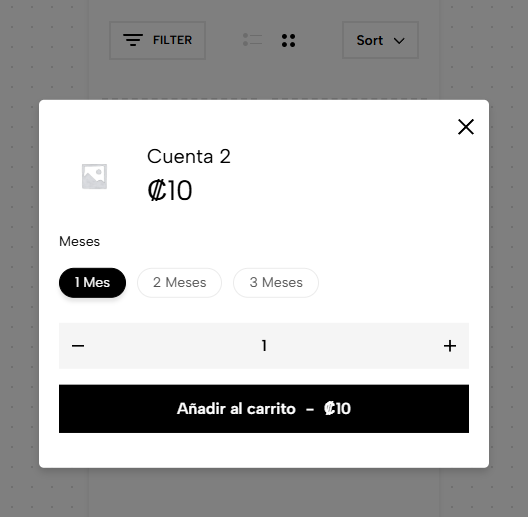Select the 1 Mes option
Image resolution: width=528 pixels, height=517 pixels.
(92, 283)
